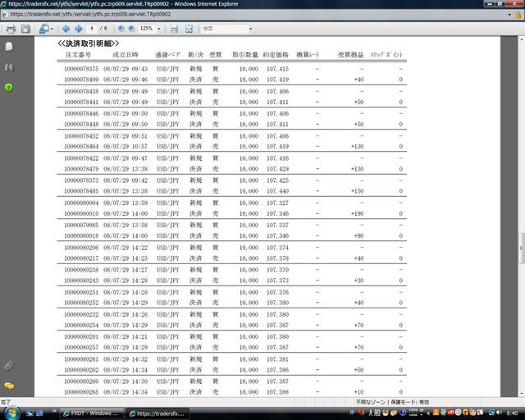Switch to the FXDT Windows taskbar button
Screen dimensions: 525x420
point(91,413)
